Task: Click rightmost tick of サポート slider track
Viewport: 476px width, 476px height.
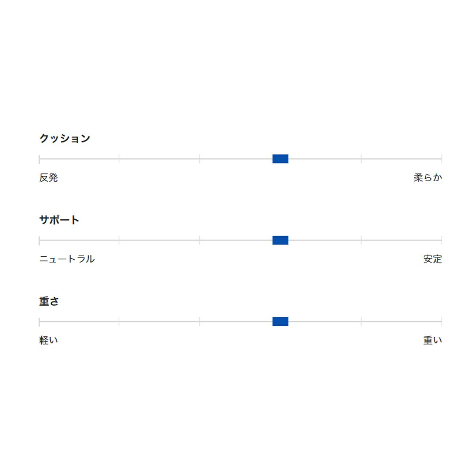Action: 441,240
